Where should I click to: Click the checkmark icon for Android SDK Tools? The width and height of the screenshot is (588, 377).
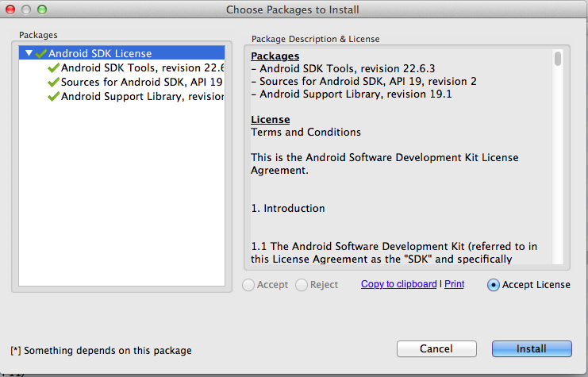pyautogui.click(x=54, y=68)
